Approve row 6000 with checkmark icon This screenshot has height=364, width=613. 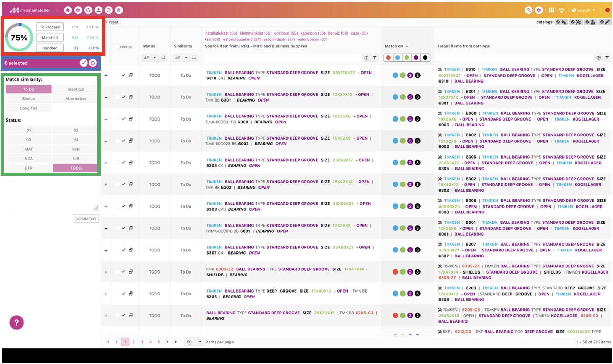point(123,119)
